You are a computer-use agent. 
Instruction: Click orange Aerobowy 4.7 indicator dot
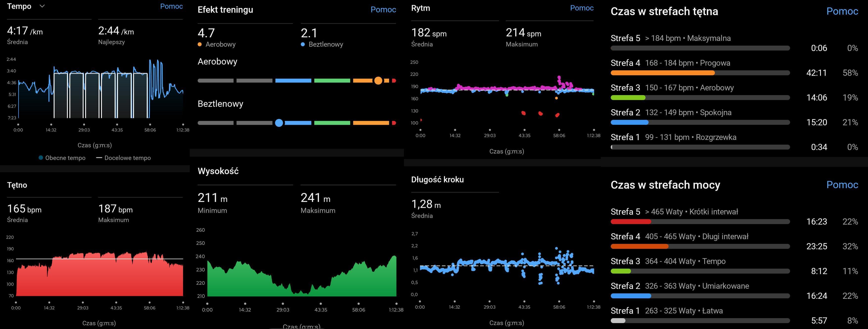pyautogui.click(x=200, y=45)
